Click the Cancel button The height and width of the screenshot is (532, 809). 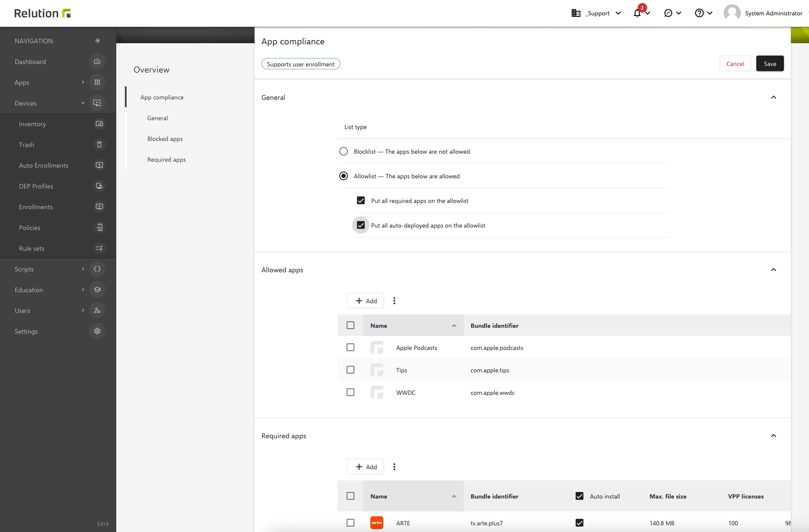(735, 64)
